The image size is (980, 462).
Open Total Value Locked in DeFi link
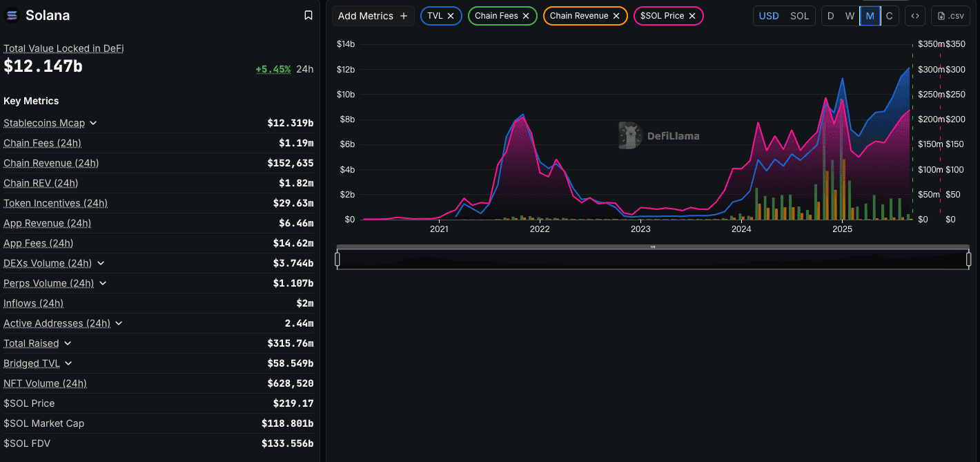click(63, 48)
